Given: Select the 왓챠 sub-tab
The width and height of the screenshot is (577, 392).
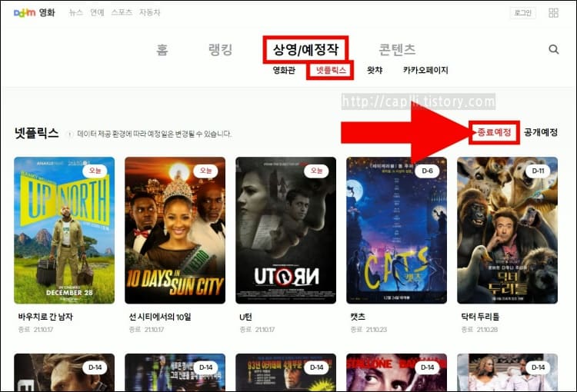Looking at the screenshot, I should tap(375, 70).
